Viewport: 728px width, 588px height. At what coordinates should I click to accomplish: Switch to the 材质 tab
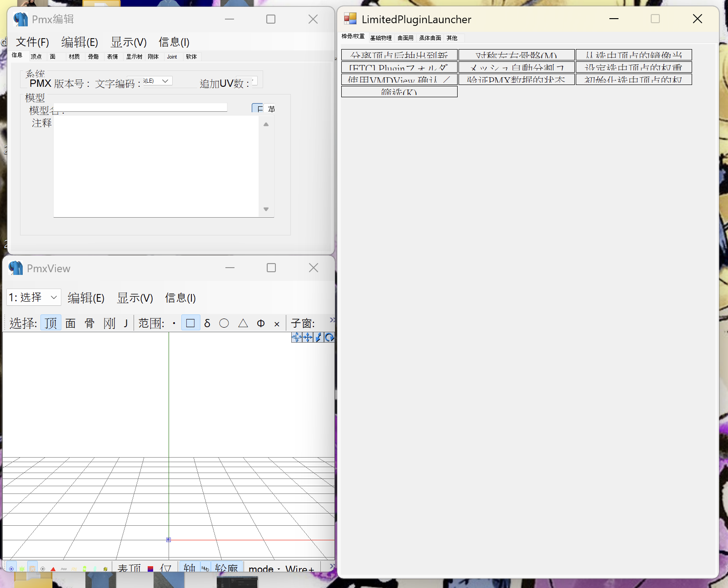point(74,57)
